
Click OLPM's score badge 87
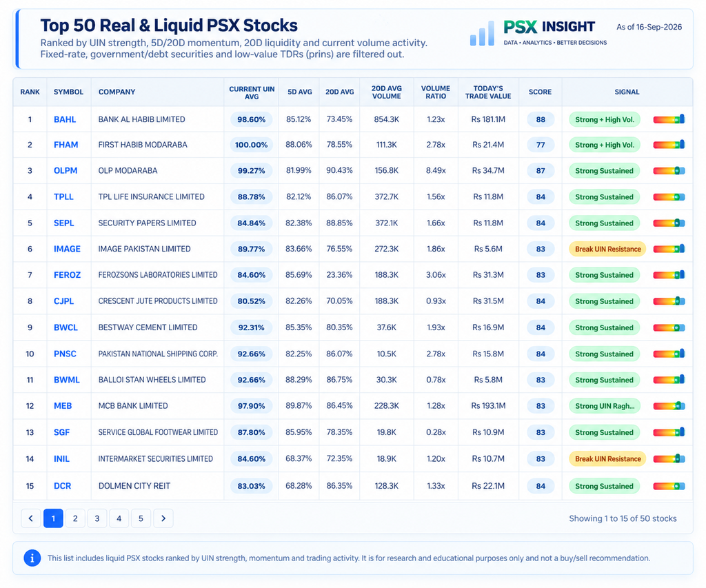(x=541, y=171)
